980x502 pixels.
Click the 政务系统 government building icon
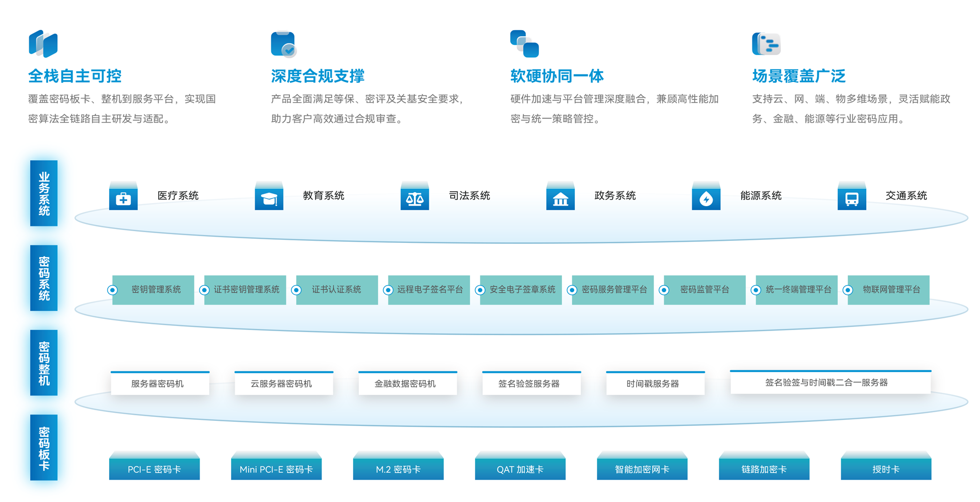pyautogui.click(x=560, y=197)
